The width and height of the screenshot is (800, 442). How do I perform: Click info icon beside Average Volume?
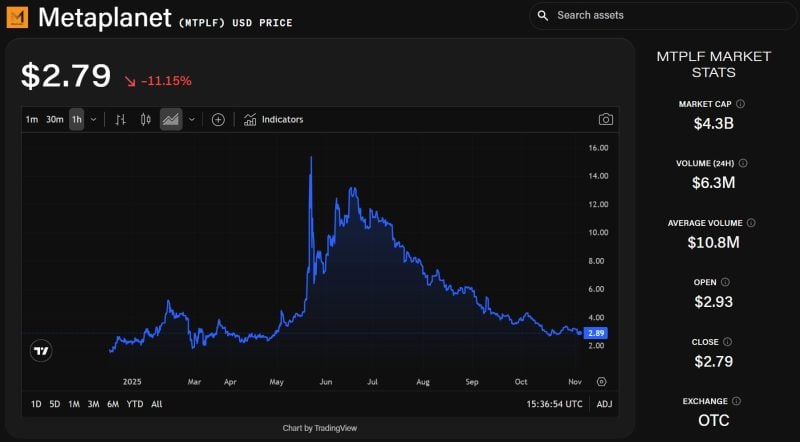click(751, 223)
